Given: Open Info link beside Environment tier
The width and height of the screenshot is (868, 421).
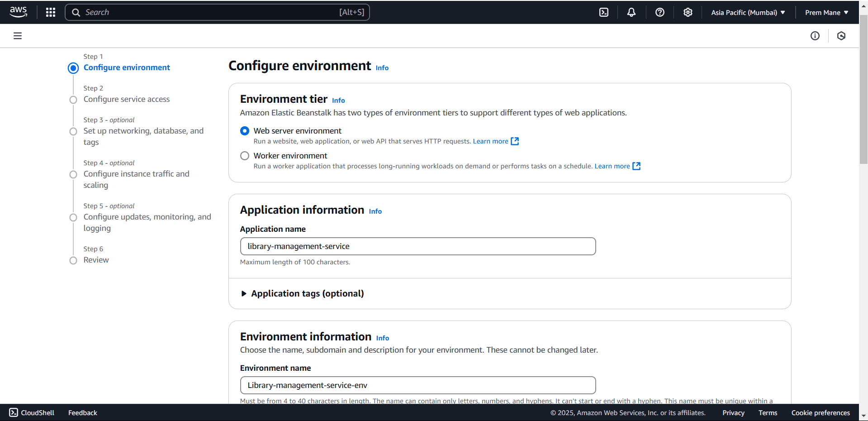Looking at the screenshot, I should (x=338, y=100).
